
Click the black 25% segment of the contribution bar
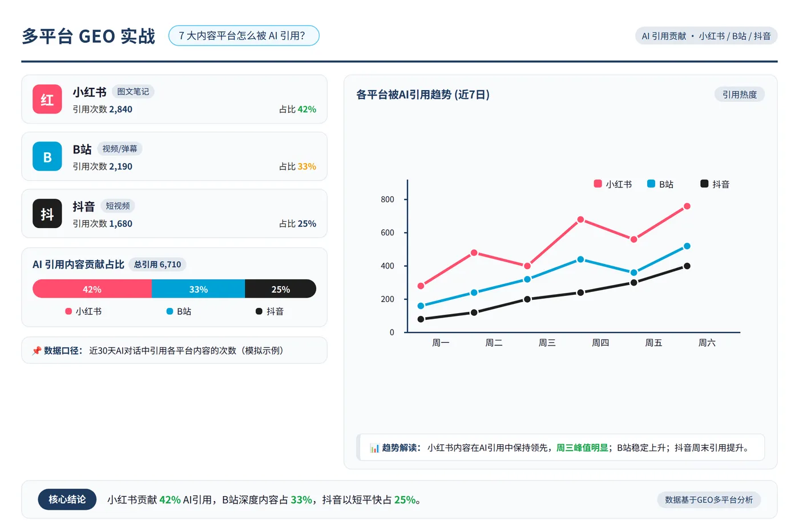click(281, 289)
